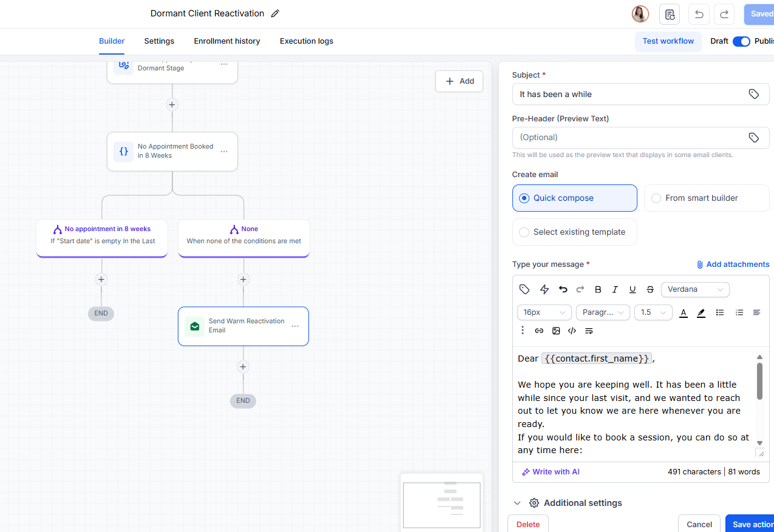Open the lightning trigger links icon in the editor
Screen dimensions: 774x532
click(545, 289)
